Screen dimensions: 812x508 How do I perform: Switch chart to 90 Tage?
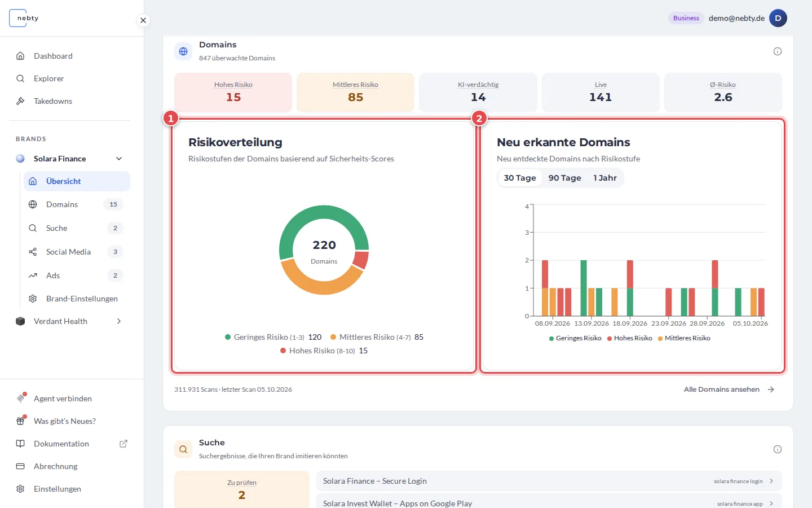pyautogui.click(x=564, y=178)
